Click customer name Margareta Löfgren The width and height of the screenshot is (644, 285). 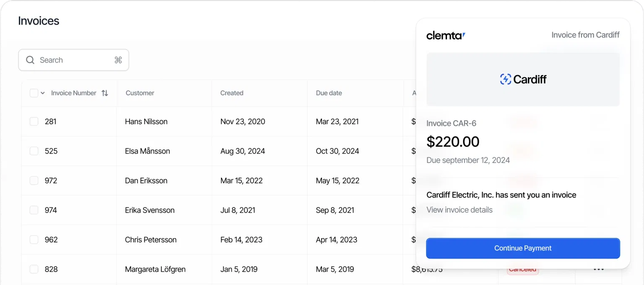pyautogui.click(x=155, y=269)
